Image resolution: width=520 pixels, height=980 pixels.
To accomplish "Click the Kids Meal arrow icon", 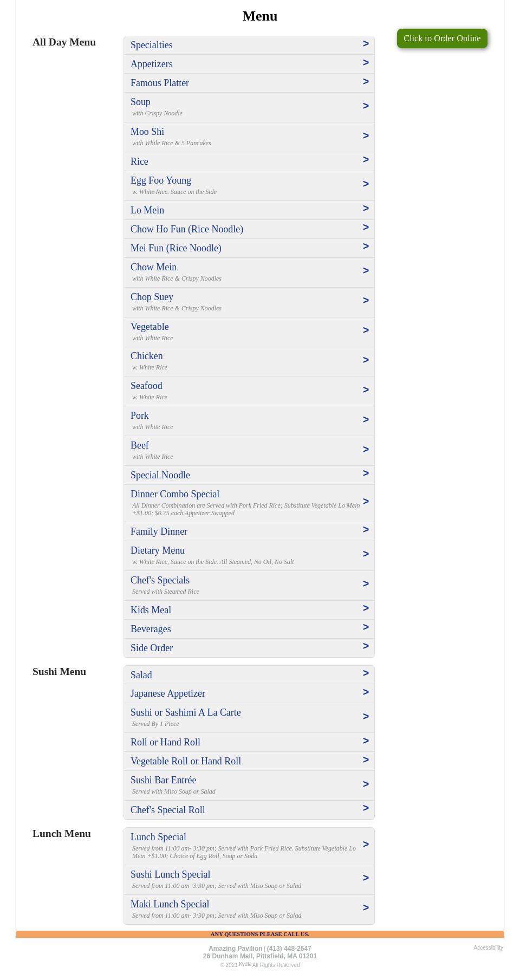I will click(366, 608).
